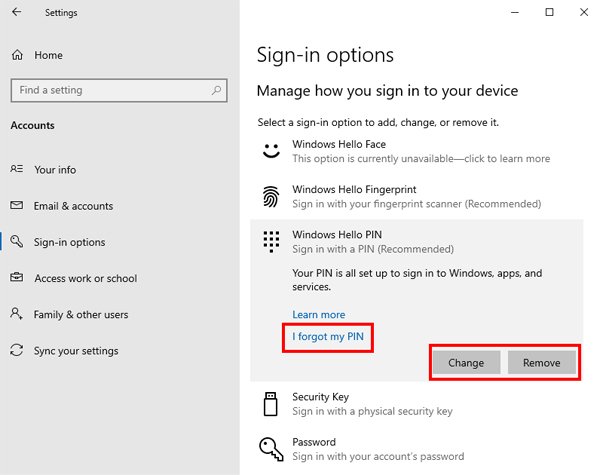Click the Change PIN button
The height and width of the screenshot is (475, 600).
[x=466, y=363]
